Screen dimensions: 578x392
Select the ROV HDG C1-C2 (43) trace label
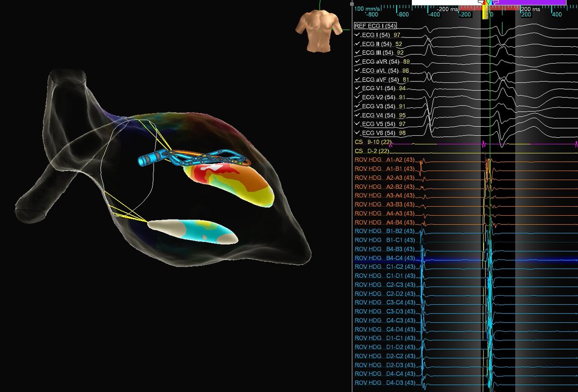(x=384, y=267)
